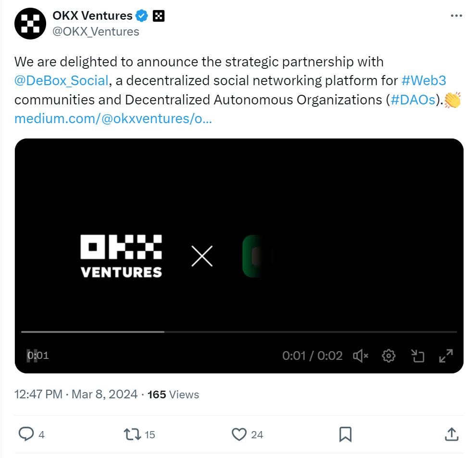The width and height of the screenshot is (476, 458).
Task: Unmute the video sound
Action: pos(361,356)
